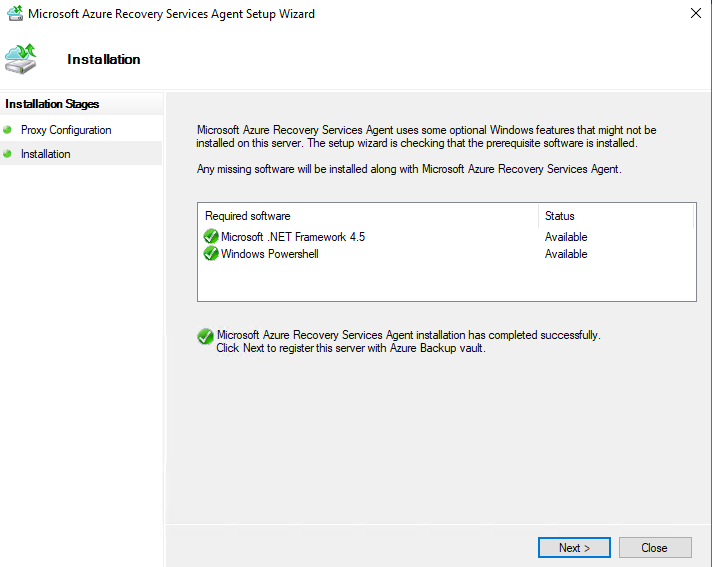Click the green dot beside Proxy Configuration
This screenshot has width=712, height=567.
[x=7, y=130]
